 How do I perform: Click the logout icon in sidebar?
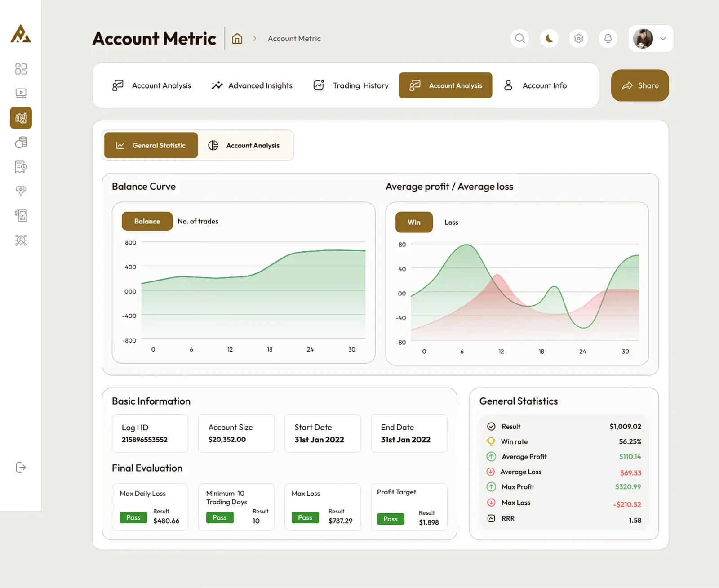(x=21, y=468)
